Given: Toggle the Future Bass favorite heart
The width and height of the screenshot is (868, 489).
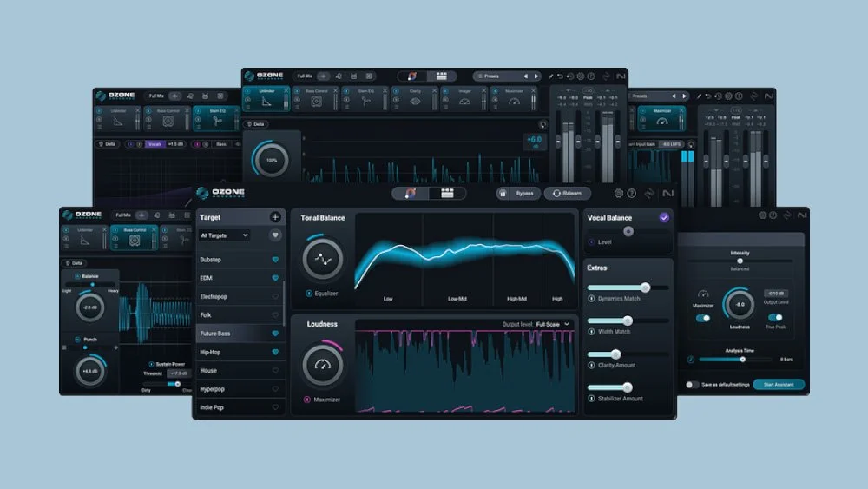Looking at the screenshot, I should 275,334.
